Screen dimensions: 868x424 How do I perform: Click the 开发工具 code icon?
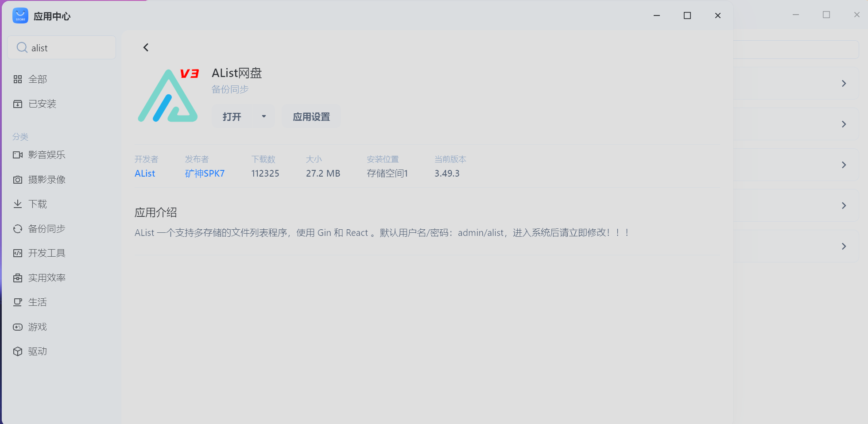(x=18, y=253)
